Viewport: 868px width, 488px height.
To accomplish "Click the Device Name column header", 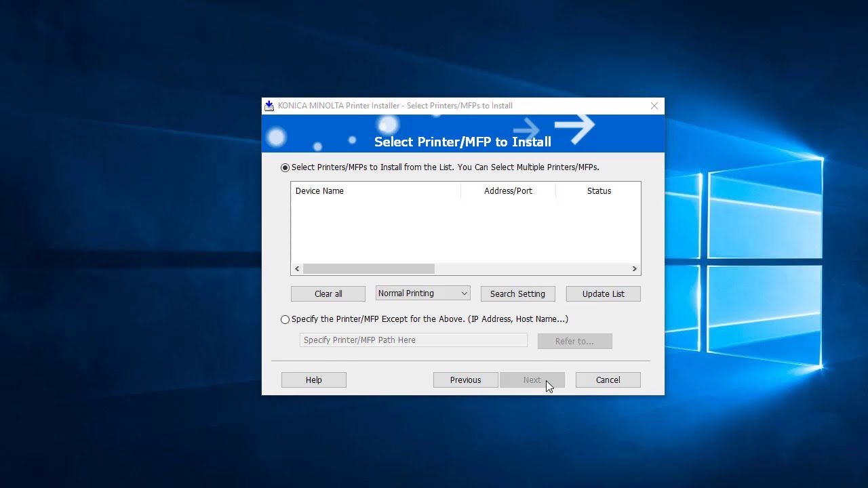I will click(376, 191).
